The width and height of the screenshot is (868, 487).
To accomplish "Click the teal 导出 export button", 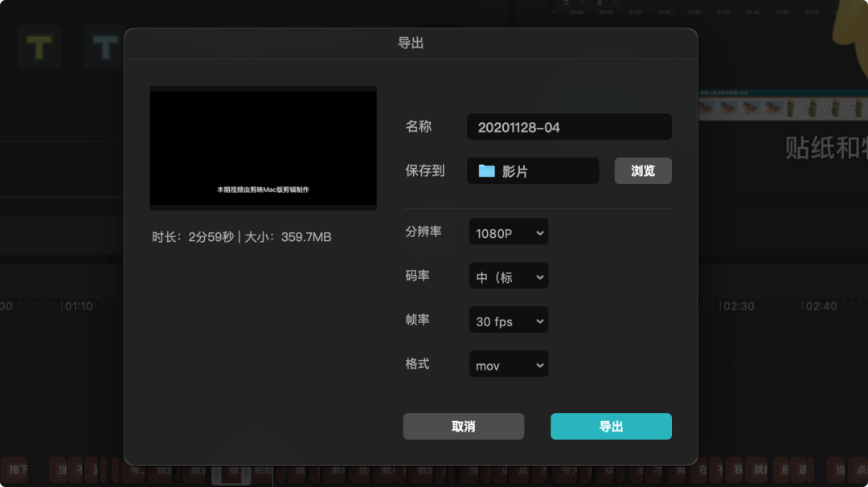I will [611, 426].
